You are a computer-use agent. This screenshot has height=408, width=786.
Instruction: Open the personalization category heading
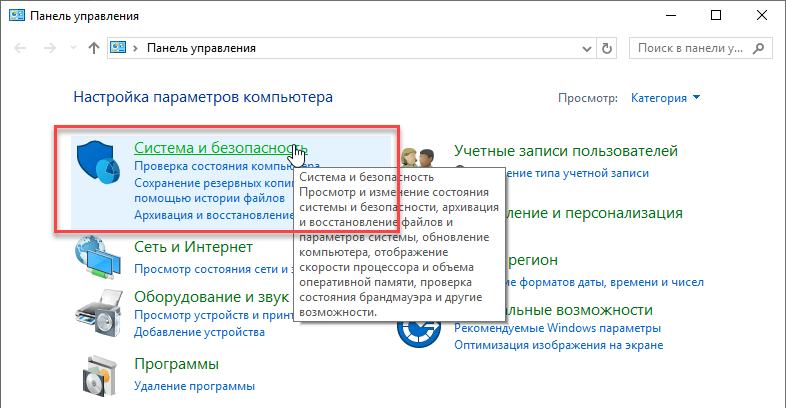point(594,213)
